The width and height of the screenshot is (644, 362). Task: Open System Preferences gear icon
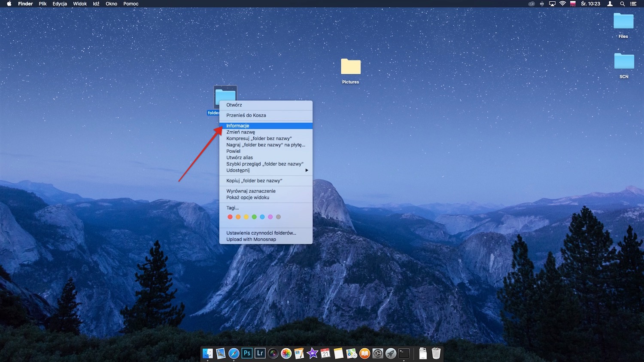click(377, 353)
